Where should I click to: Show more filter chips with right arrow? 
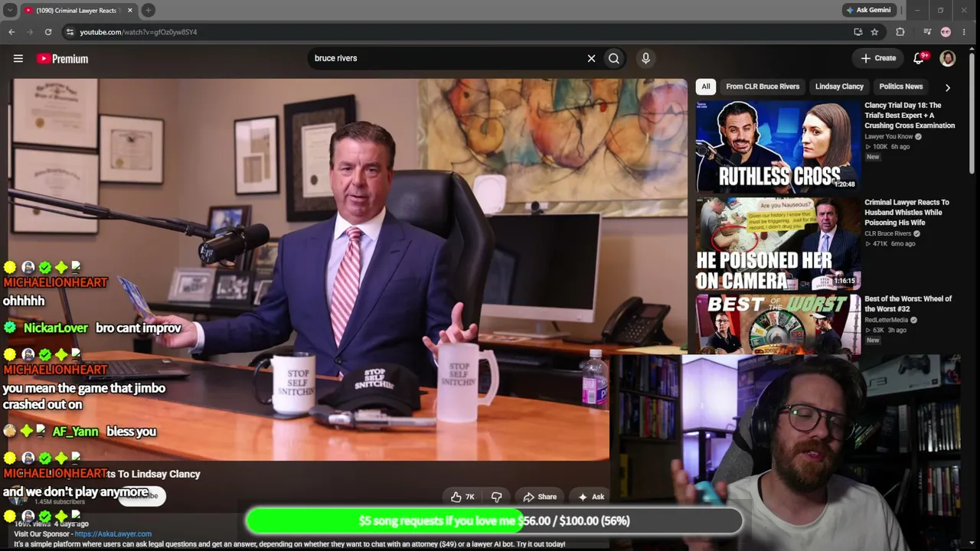coord(948,87)
